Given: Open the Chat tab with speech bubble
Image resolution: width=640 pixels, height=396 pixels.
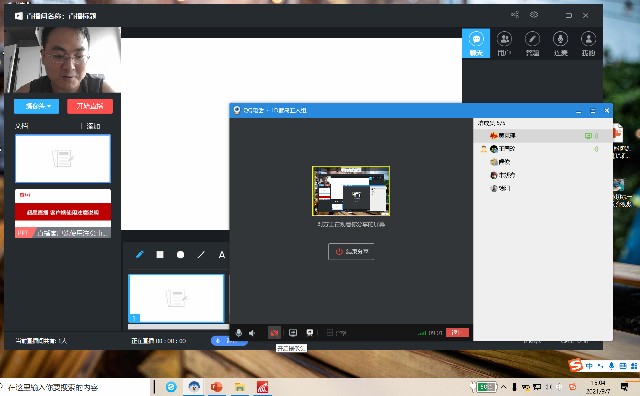Looking at the screenshot, I should click(x=476, y=43).
